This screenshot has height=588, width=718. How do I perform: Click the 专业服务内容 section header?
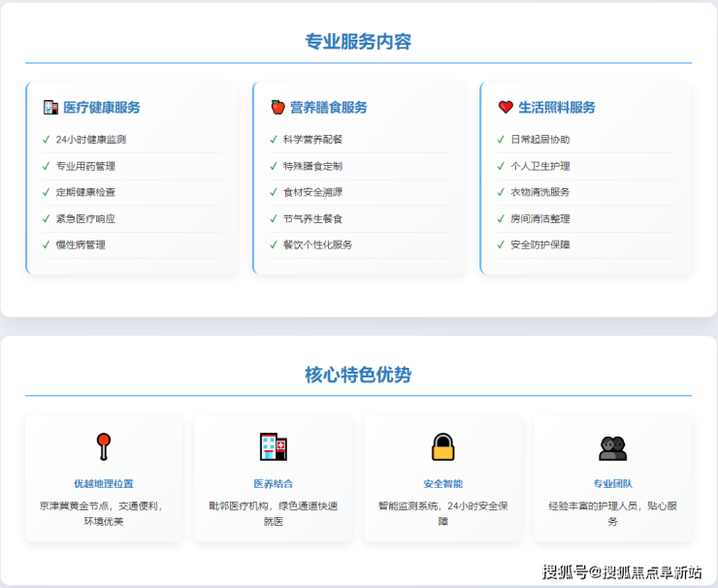tap(358, 42)
